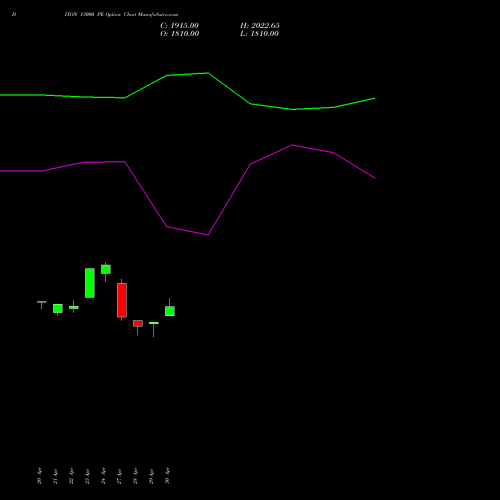This screenshot has height=500, width=500.
Task: Click the low value L: 1810.00
Action: [x=259, y=34]
